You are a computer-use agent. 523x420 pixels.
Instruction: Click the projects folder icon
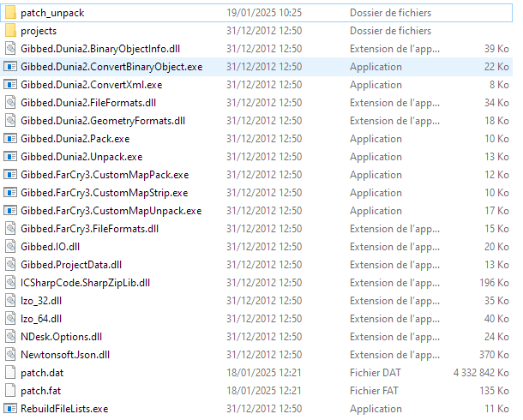[x=10, y=31]
